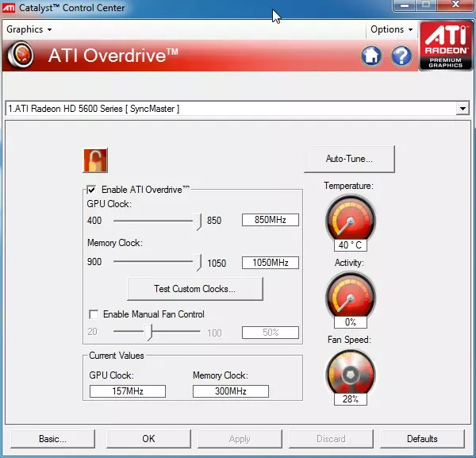476x458 pixels.
Task: Click the blue Help question mark icon
Action: (401, 56)
